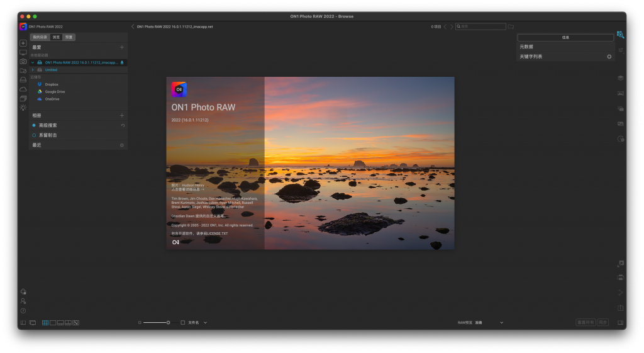
Task: Click the lightbulb icon in the left sidebar
Action: point(23,107)
